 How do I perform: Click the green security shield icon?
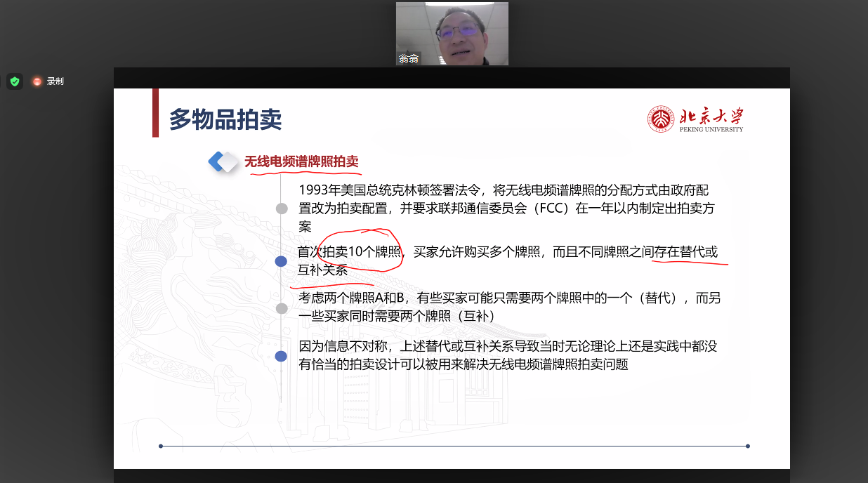(x=15, y=81)
